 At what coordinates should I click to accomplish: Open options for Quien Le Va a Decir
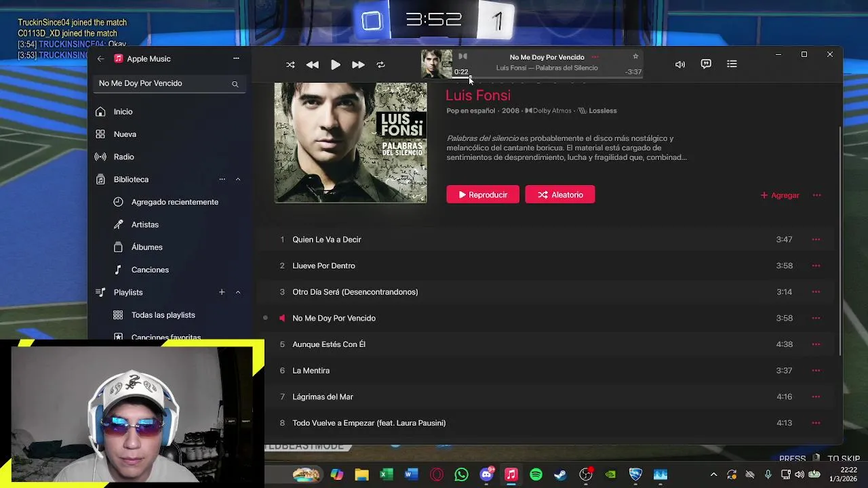816,239
